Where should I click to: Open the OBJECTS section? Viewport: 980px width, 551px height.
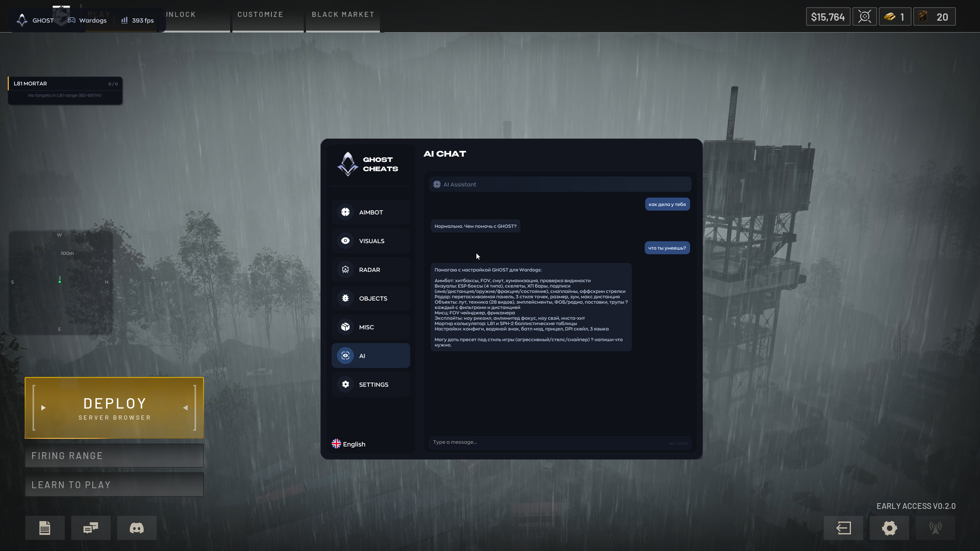(x=370, y=298)
